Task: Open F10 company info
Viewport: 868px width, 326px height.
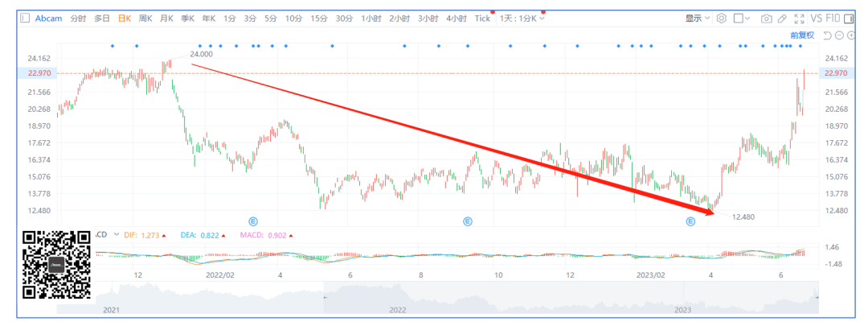Action: pyautogui.click(x=836, y=19)
